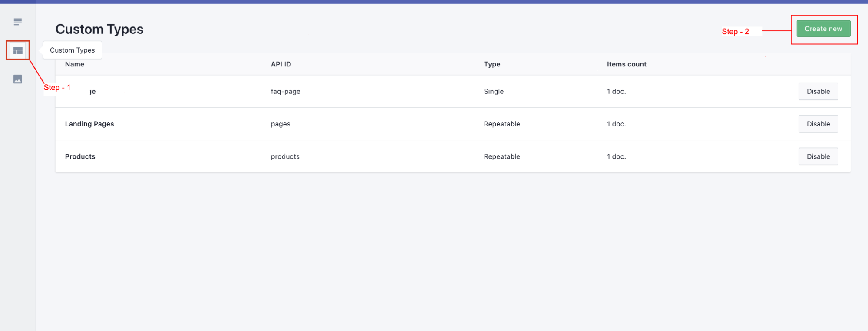The width and height of the screenshot is (868, 331).
Task: Open the Products custom type
Action: pyautogui.click(x=80, y=156)
